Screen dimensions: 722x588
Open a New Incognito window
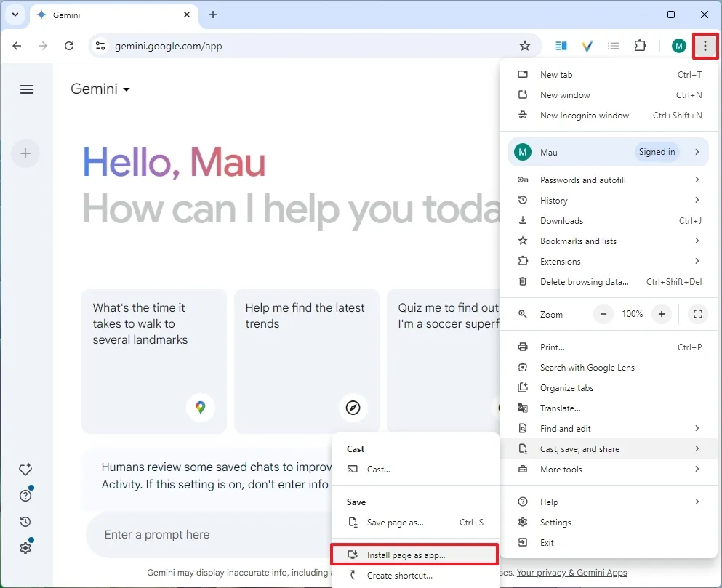click(x=585, y=115)
